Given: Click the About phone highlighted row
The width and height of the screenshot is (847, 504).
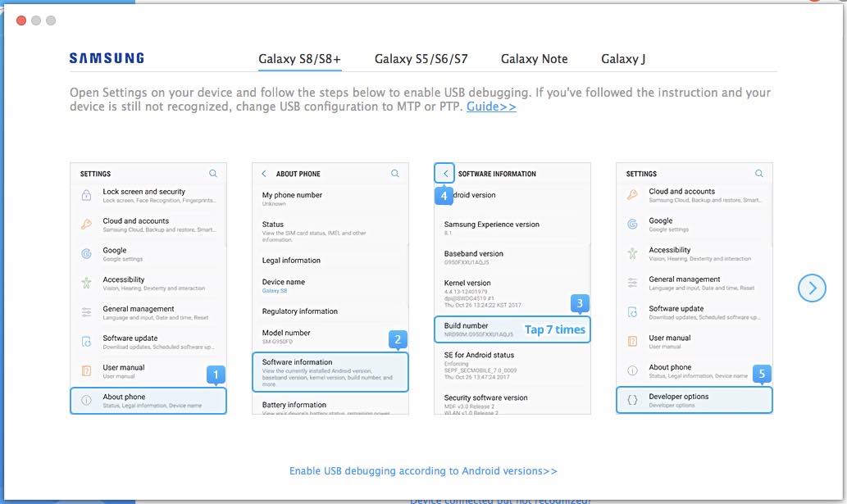Looking at the screenshot, I should pos(148,400).
